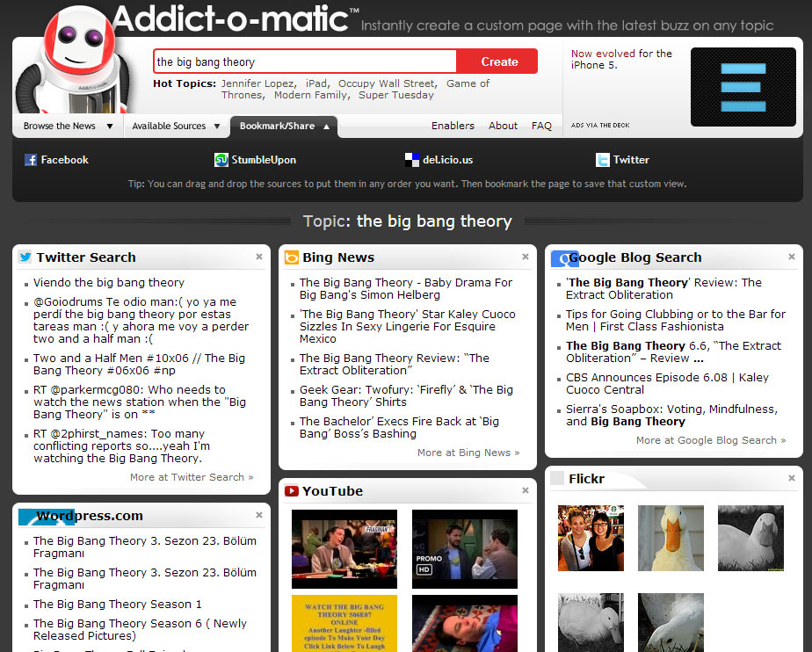Click the YouTube panel play icon
Viewport: 812px width, 652px height.
292,490
